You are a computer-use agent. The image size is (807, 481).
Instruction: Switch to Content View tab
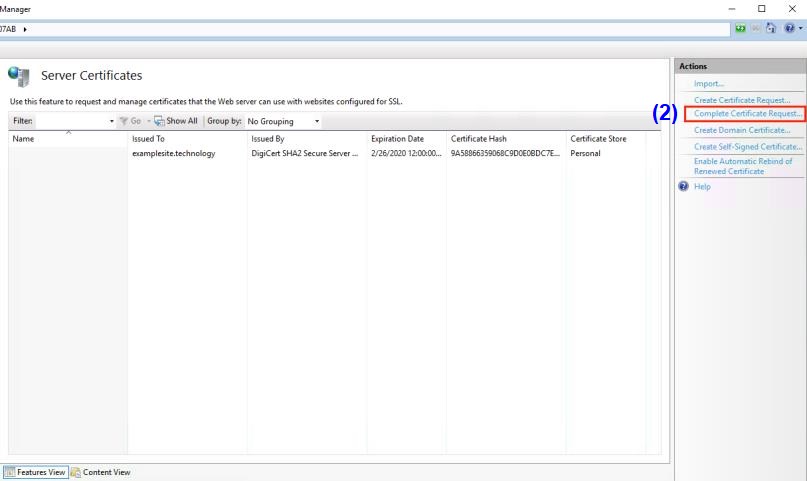[x=101, y=472]
